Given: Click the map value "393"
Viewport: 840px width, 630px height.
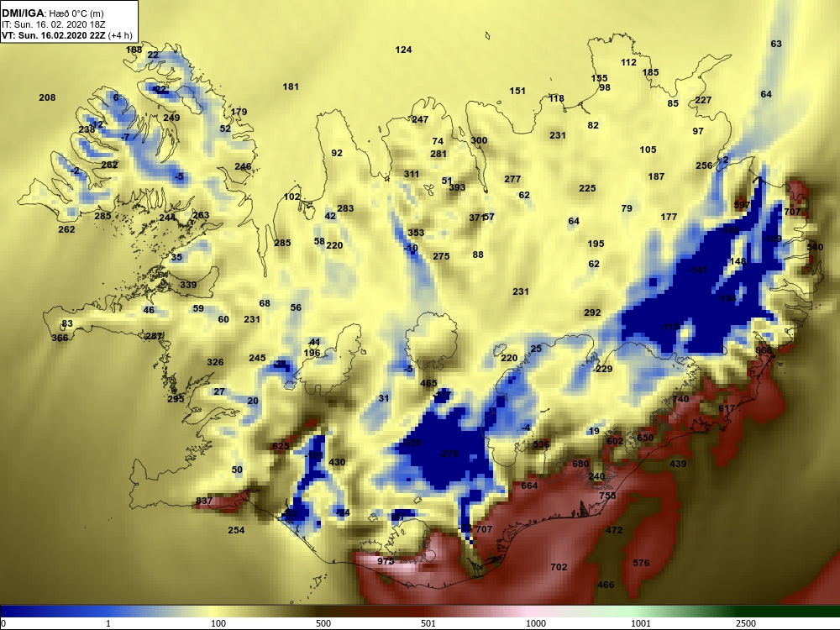Looking at the screenshot, I should coord(457,187).
